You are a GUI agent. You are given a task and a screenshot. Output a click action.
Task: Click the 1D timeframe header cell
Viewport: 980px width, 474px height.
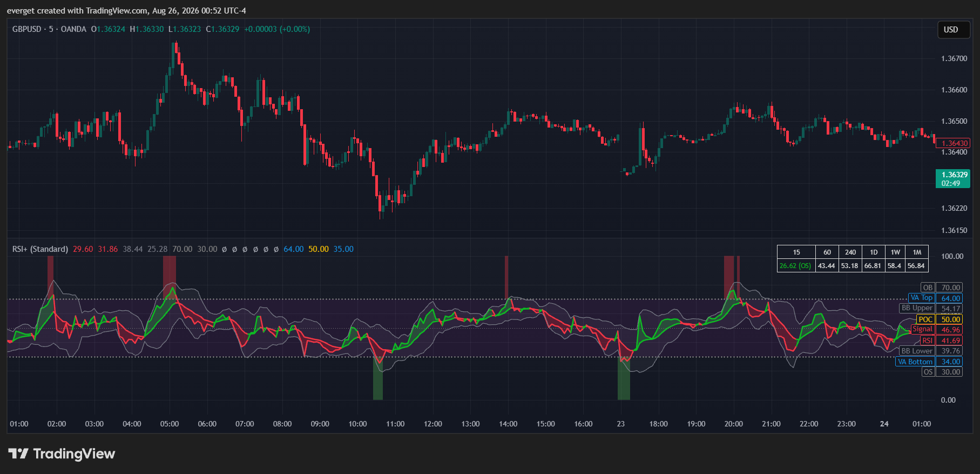pyautogui.click(x=873, y=252)
